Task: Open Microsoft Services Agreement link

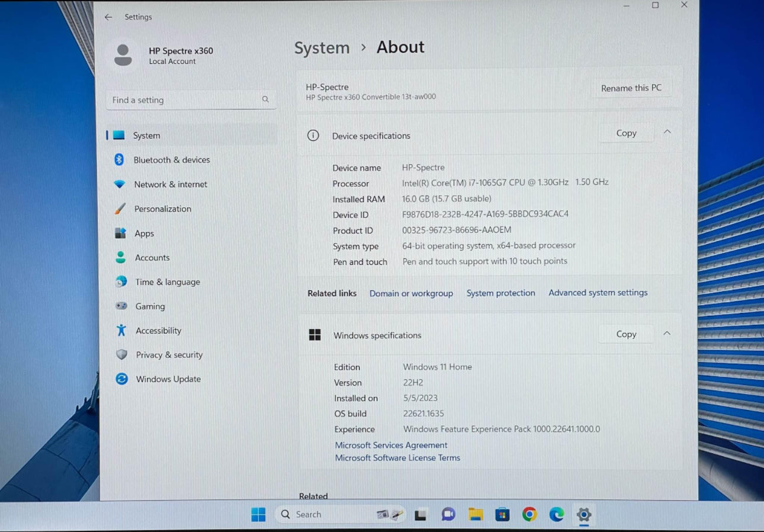Action: coord(391,445)
